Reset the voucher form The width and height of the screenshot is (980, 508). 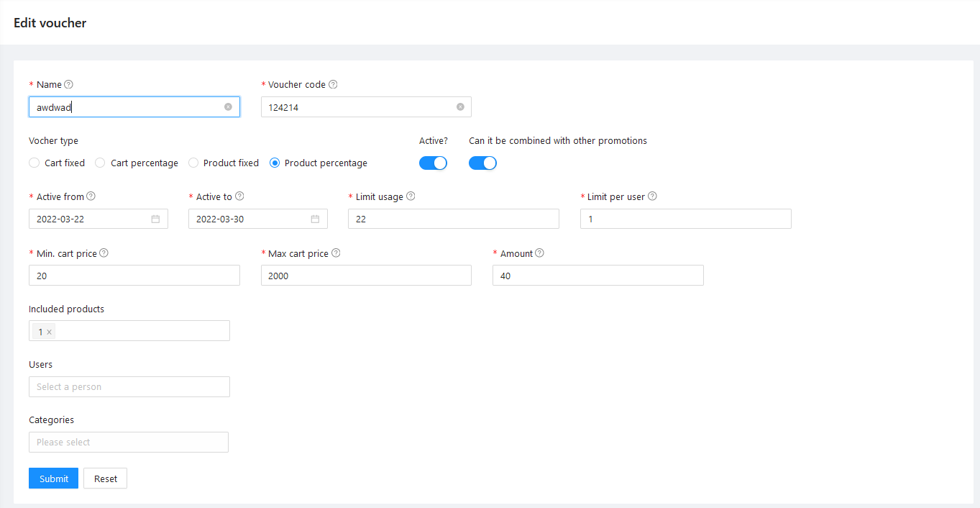[x=105, y=478]
